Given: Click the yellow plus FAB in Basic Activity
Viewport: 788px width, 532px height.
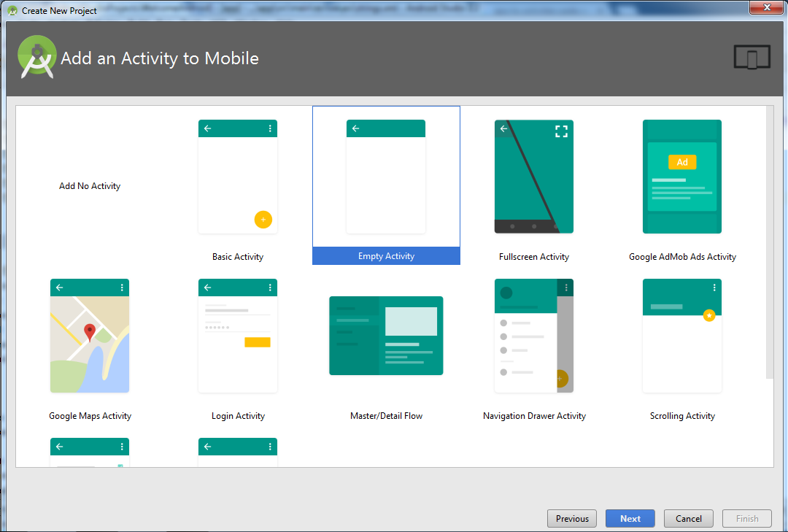Looking at the screenshot, I should pos(263,219).
